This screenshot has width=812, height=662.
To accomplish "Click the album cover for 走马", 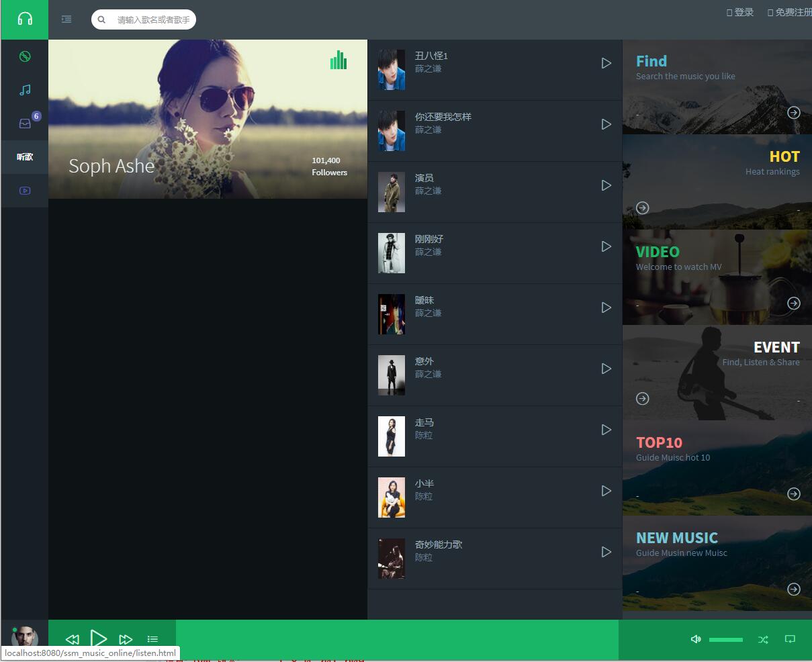I will 392,436.
